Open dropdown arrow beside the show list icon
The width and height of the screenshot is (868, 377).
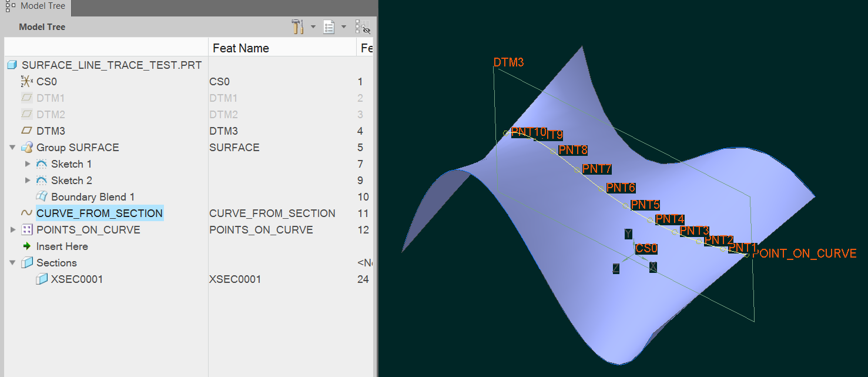344,27
